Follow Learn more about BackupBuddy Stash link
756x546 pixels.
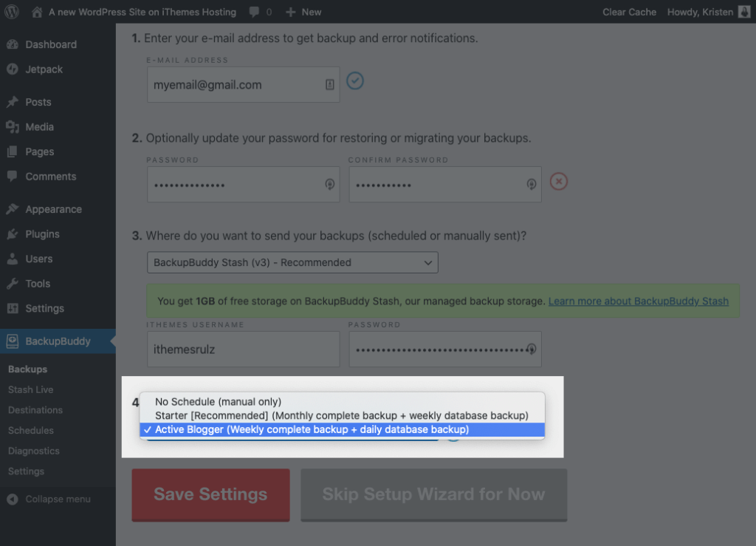(x=639, y=301)
